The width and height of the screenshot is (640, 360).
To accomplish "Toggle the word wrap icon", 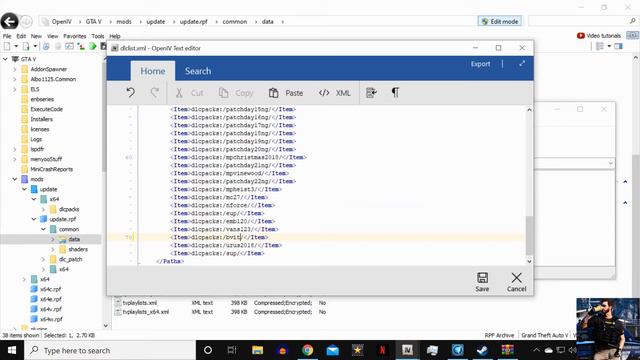I will tap(371, 93).
